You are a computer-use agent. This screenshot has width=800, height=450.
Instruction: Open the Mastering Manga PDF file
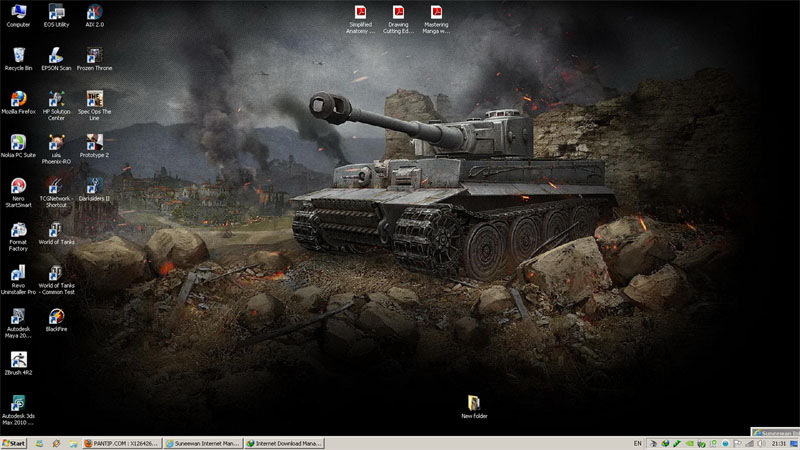(436, 19)
